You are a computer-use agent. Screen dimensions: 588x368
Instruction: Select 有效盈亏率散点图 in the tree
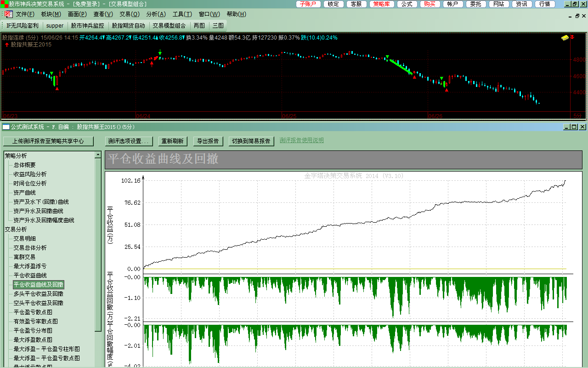(36, 322)
